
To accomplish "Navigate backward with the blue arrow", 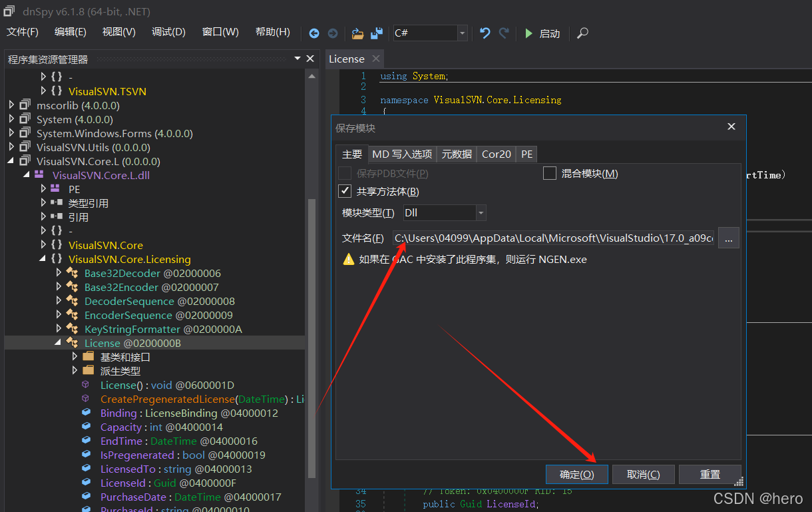I will point(314,33).
